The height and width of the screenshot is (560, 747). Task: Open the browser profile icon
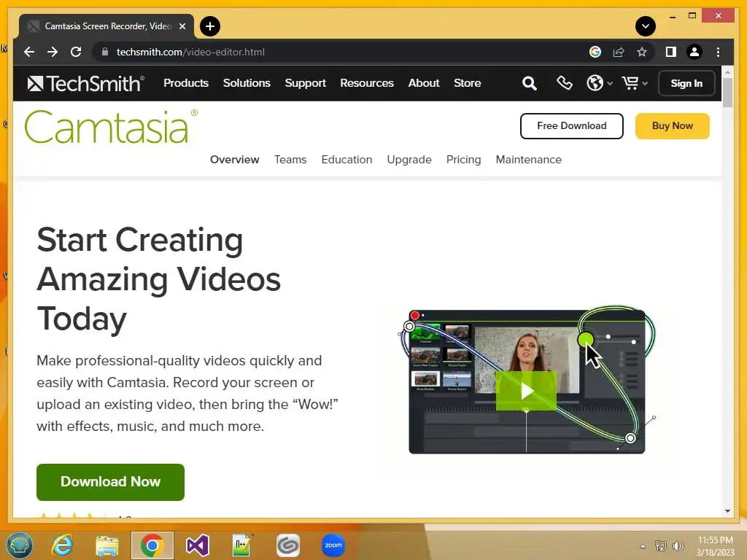click(694, 52)
